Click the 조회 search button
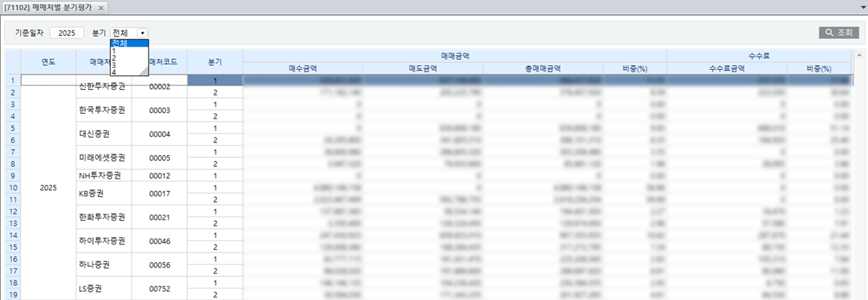The width and height of the screenshot is (868, 300). tap(840, 33)
